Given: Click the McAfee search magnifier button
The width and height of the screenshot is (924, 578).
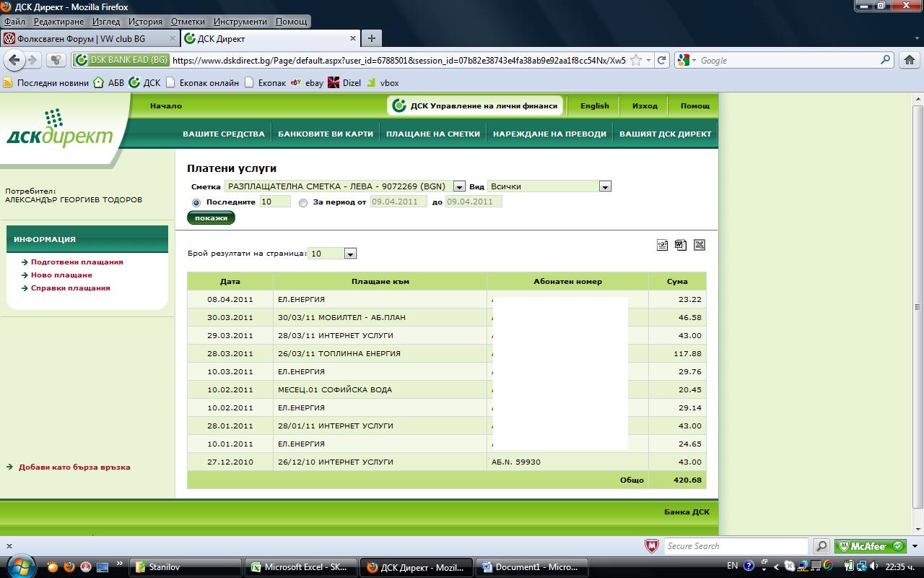Looking at the screenshot, I should click(821, 546).
